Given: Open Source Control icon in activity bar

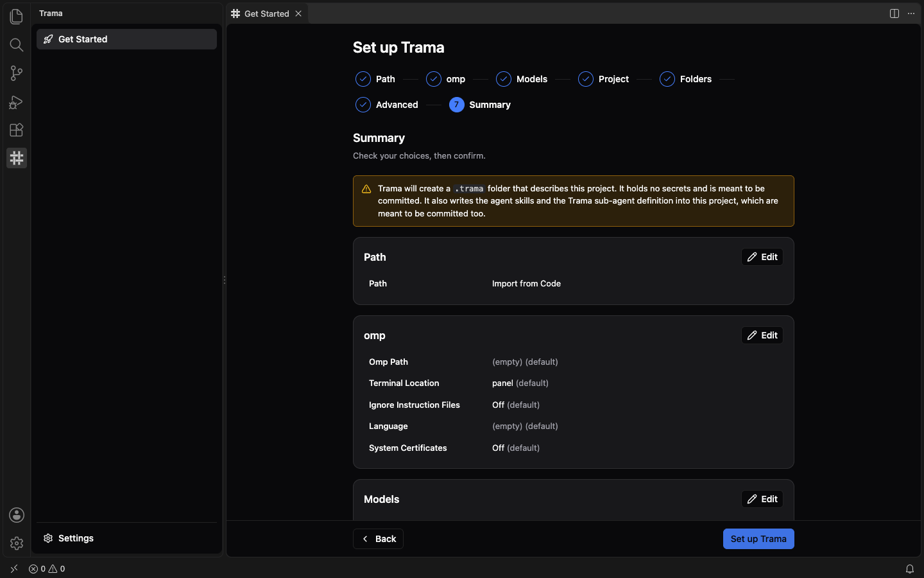Looking at the screenshot, I should [x=17, y=73].
